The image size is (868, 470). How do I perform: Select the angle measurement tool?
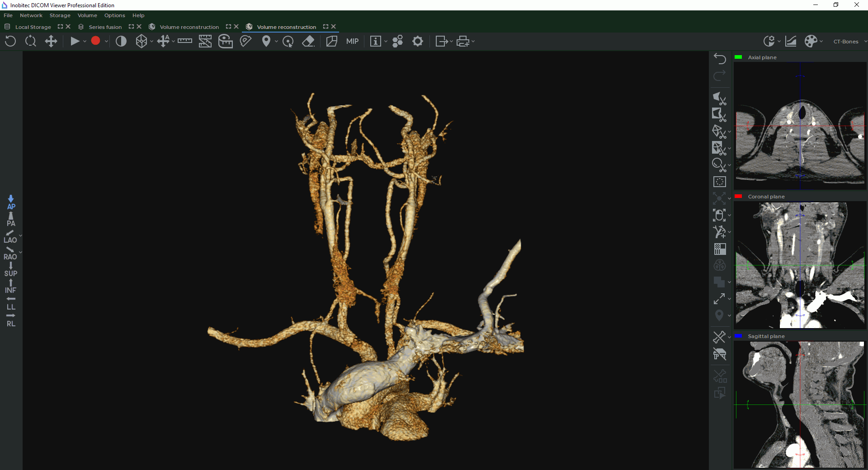click(x=245, y=42)
